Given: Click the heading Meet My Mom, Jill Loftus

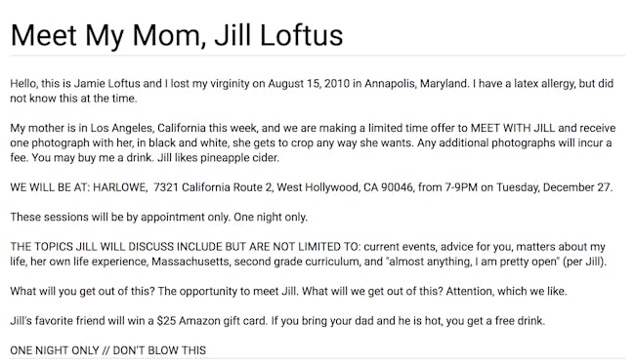Looking at the screenshot, I should click(x=177, y=35).
